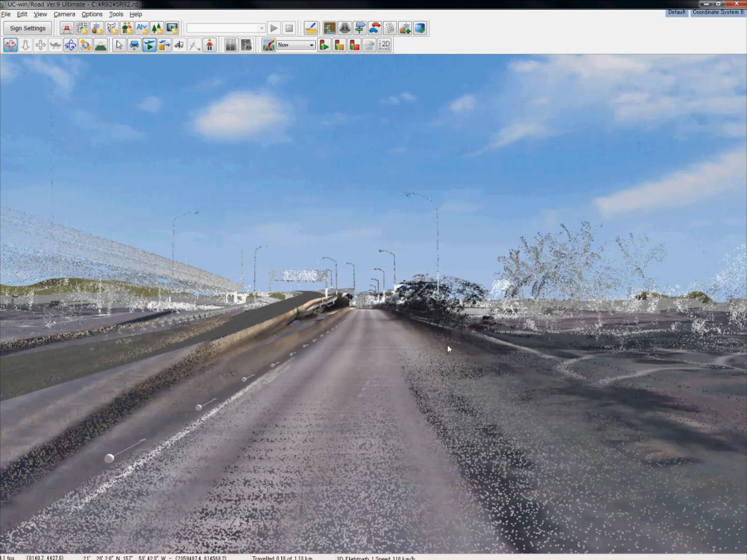The image size is (747, 560).
Task: Click the satellite view icon
Action: click(86, 45)
